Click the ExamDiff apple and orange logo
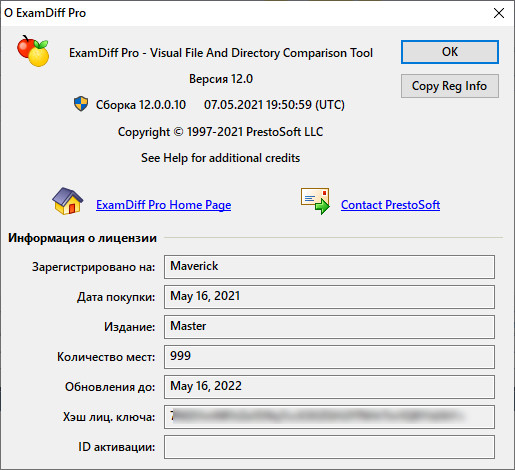 coord(33,51)
